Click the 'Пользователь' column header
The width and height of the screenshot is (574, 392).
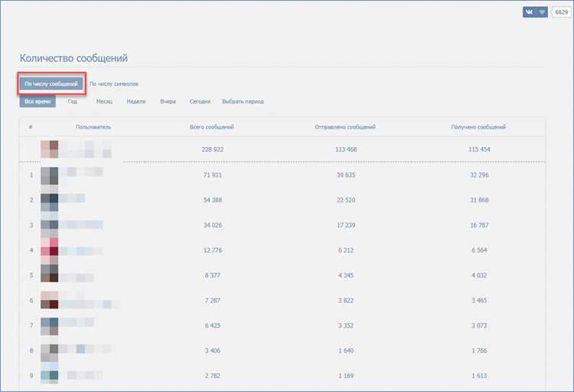[x=93, y=127]
